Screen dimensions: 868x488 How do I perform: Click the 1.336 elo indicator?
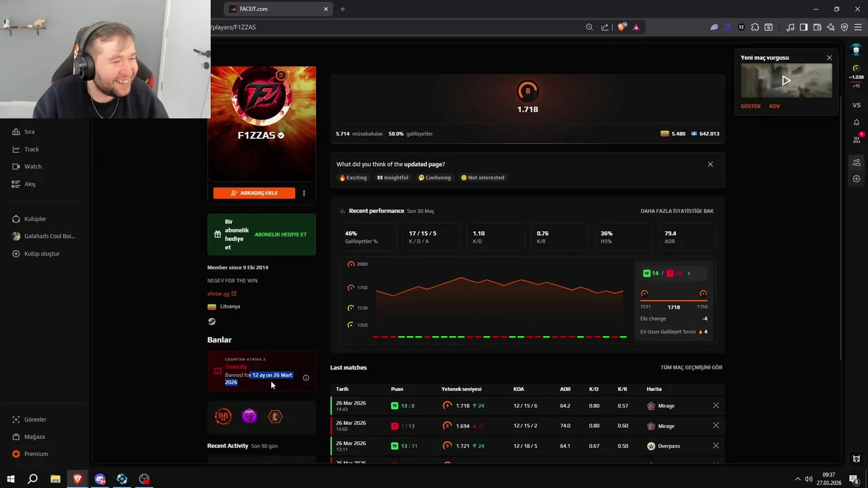856,77
